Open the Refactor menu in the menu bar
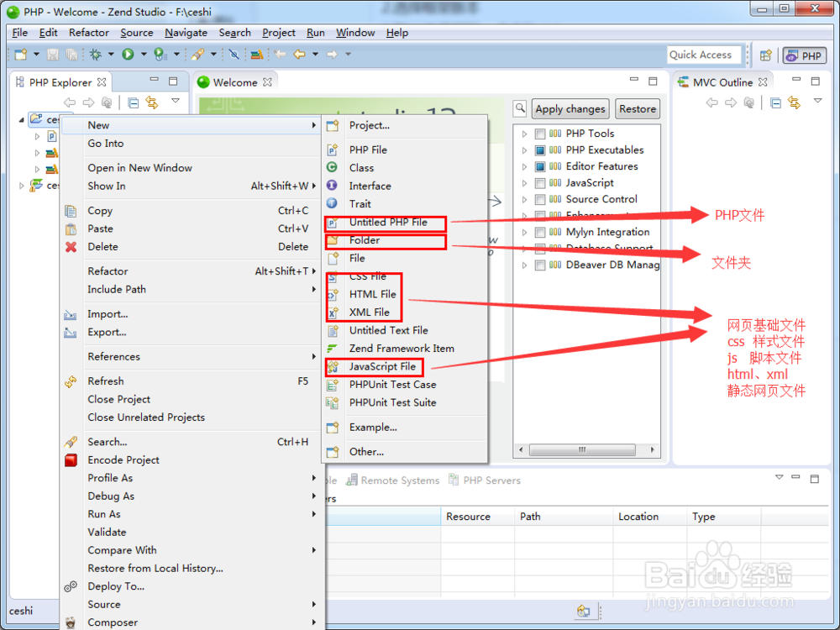This screenshot has height=630, width=840. 89,33
